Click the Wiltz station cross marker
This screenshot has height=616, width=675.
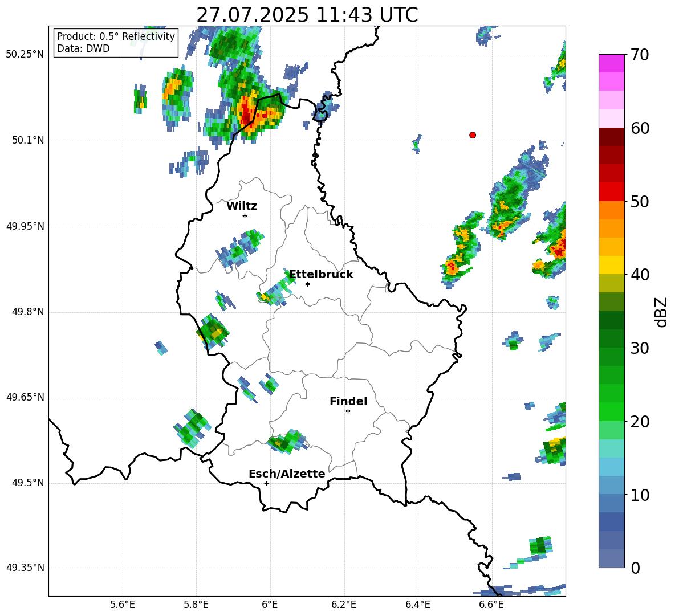(245, 215)
